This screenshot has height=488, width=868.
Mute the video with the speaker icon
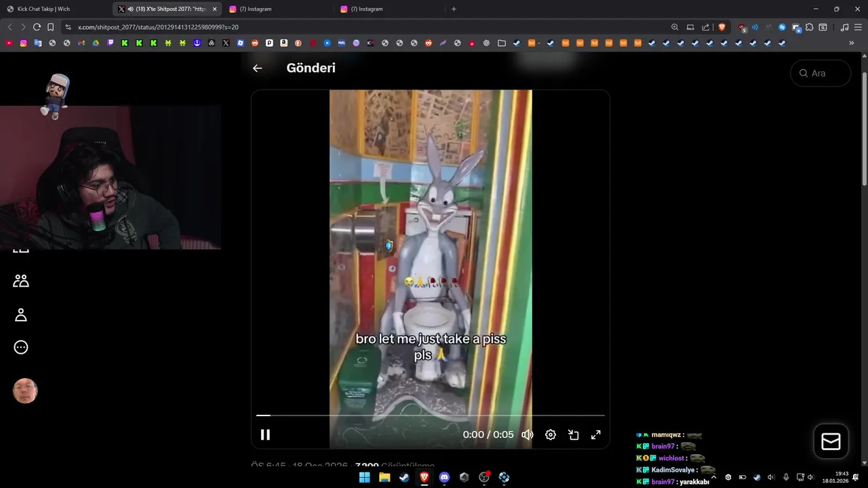coord(528,434)
